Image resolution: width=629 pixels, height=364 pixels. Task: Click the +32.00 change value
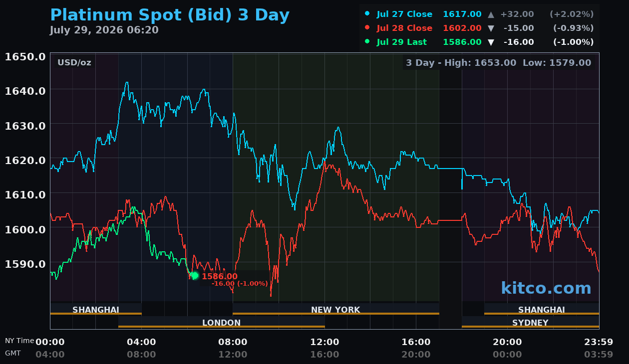[517, 14]
